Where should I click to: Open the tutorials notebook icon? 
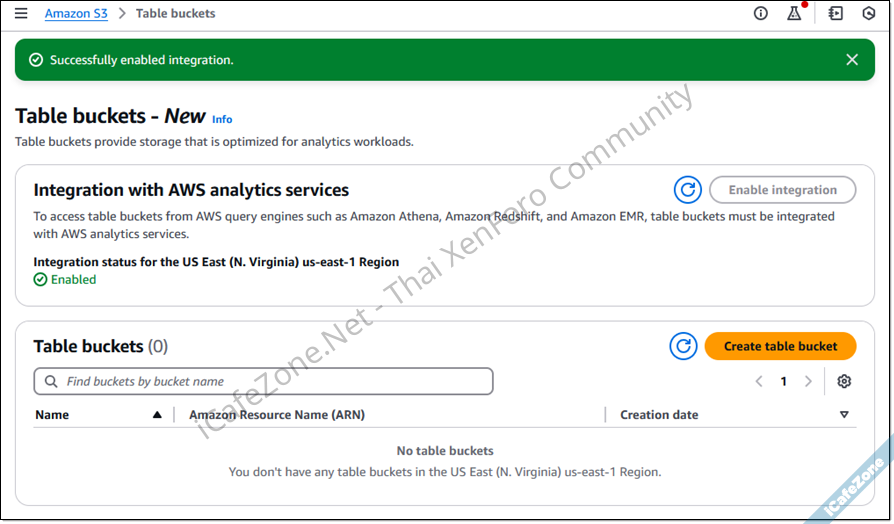click(836, 14)
